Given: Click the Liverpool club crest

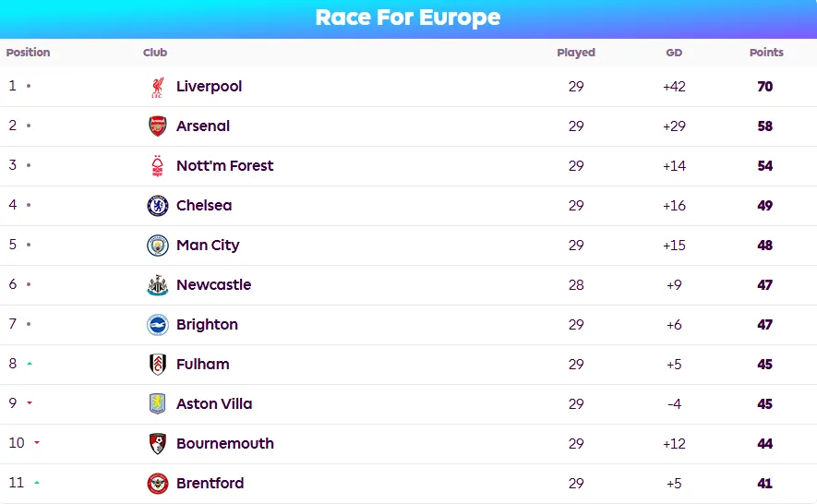Looking at the screenshot, I should click(157, 87).
